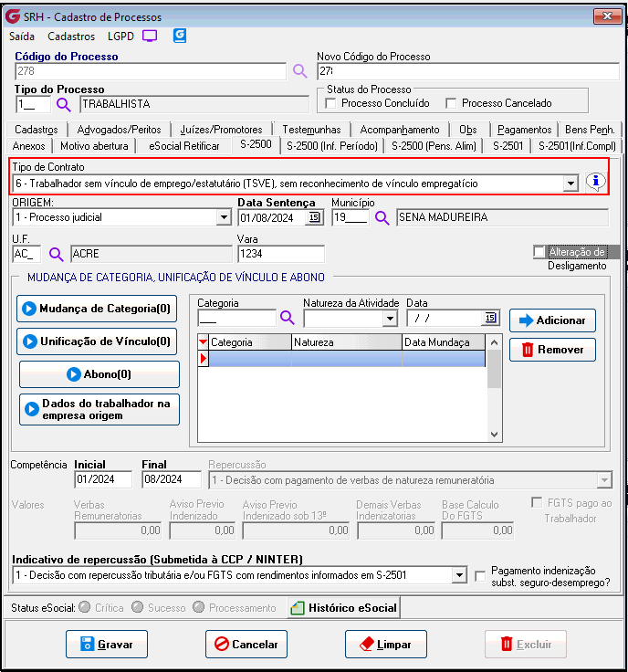628x672 pixels.
Task: Switch to S-2501 tab
Action: tap(508, 146)
